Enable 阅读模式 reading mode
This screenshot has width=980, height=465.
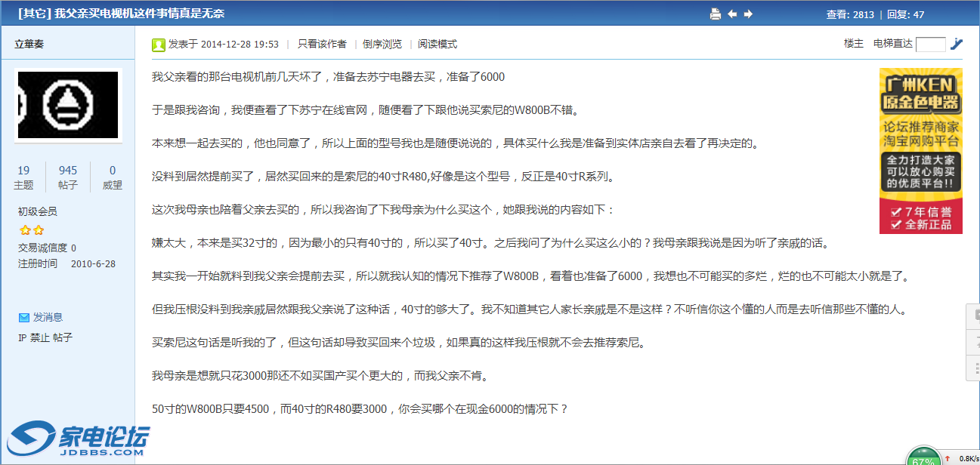pyautogui.click(x=437, y=45)
